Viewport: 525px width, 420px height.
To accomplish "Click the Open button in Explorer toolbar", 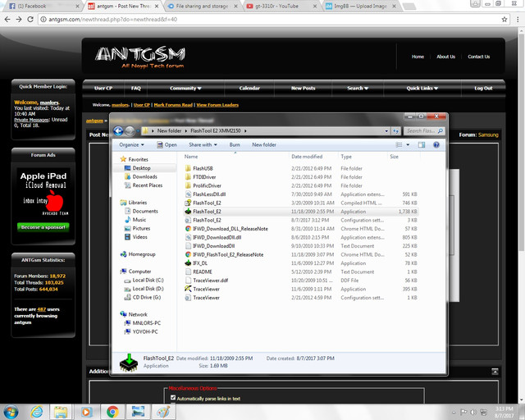I will coord(167,144).
